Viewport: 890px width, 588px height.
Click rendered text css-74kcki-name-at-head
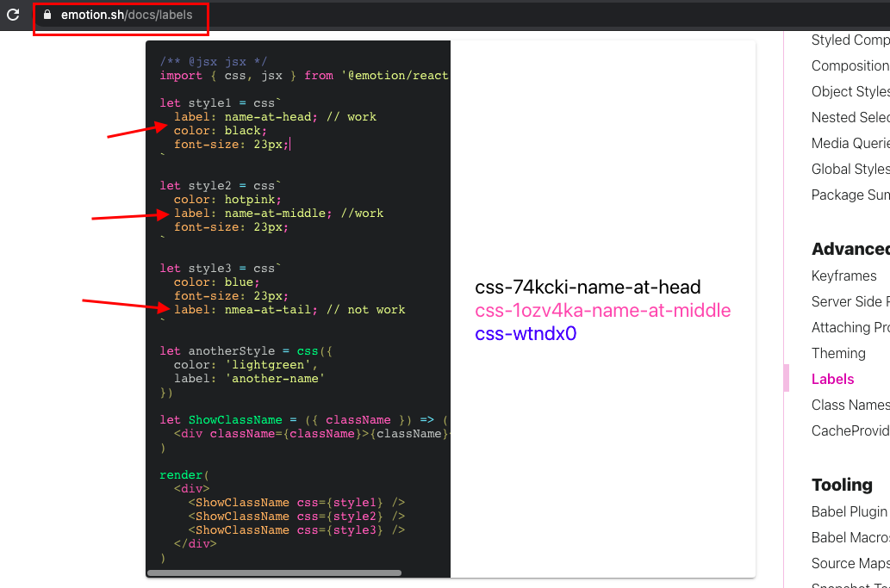[x=588, y=288]
